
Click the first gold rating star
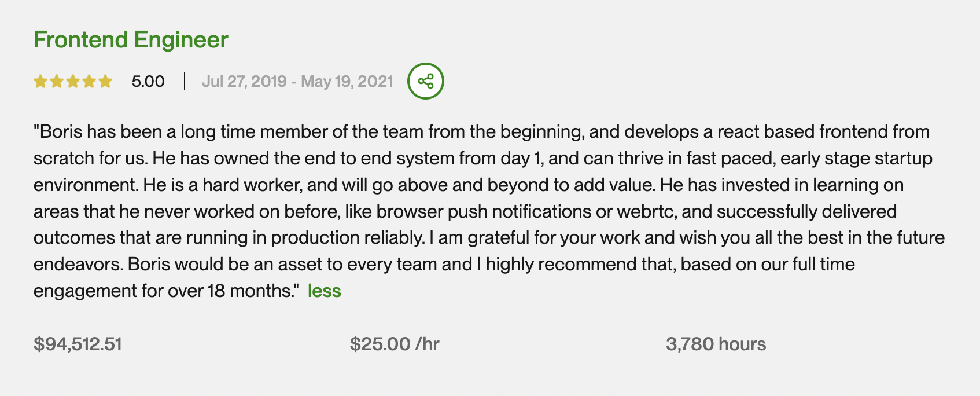click(40, 82)
